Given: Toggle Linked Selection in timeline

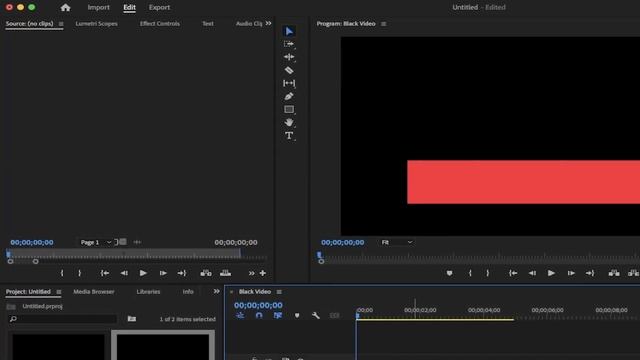Looking at the screenshot, I should (x=278, y=316).
